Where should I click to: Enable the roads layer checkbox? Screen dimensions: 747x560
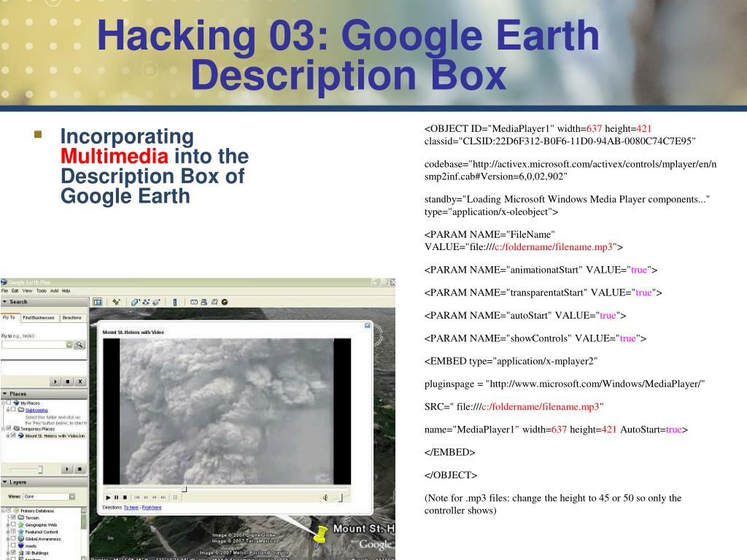[x=13, y=545]
